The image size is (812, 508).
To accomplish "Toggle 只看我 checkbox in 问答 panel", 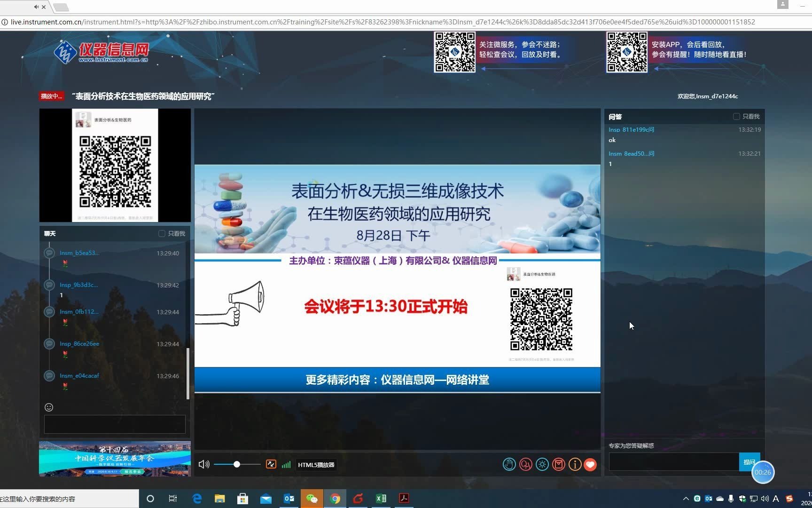I will [x=736, y=116].
